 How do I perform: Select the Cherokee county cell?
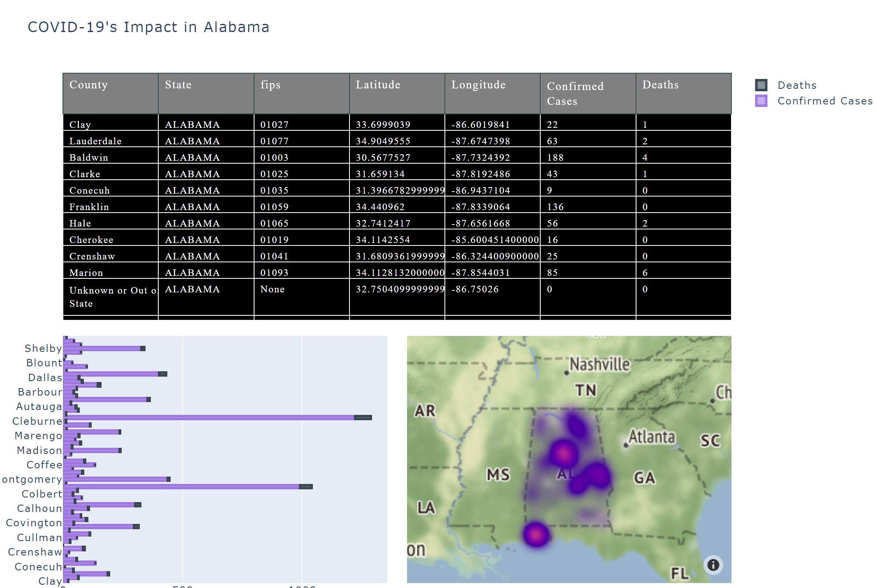point(111,238)
